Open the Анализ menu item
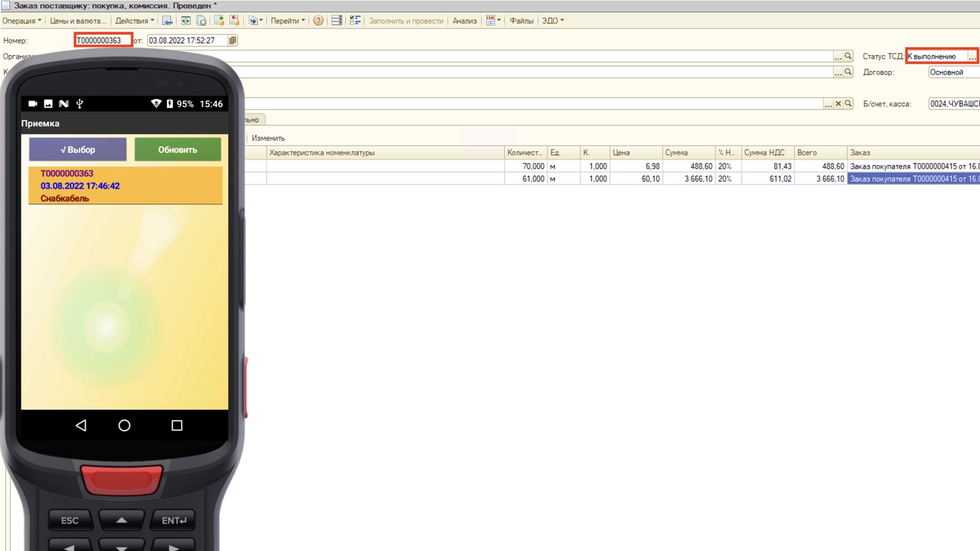 coord(464,21)
